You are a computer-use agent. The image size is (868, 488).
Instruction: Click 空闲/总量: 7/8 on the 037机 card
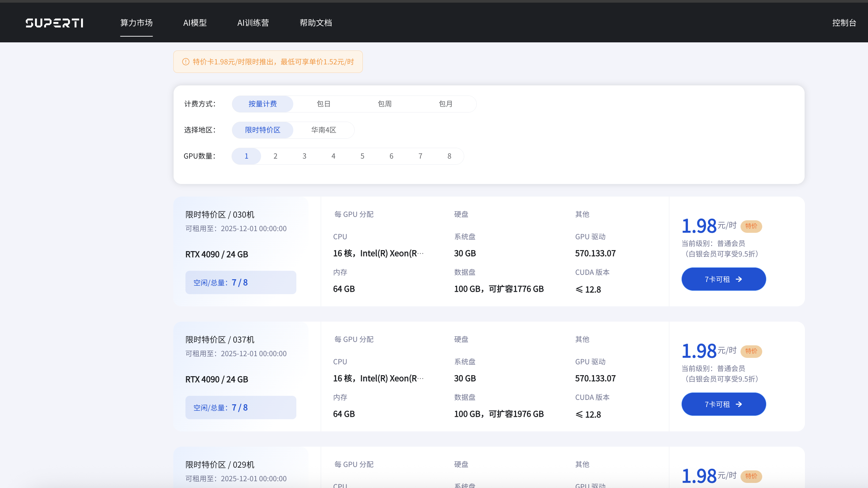241,407
